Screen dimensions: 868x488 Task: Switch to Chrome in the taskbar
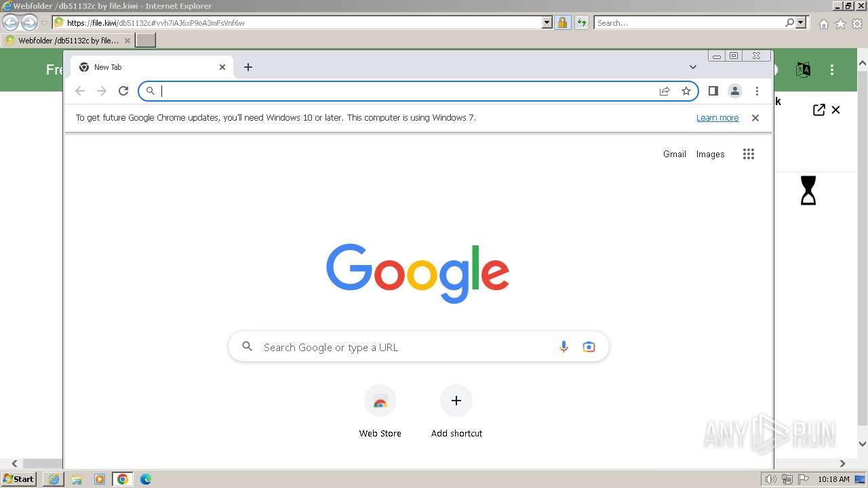(122, 479)
